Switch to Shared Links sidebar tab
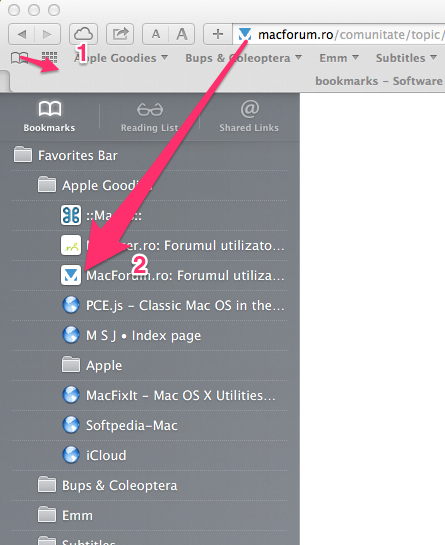This screenshot has height=545, width=445. 249,116
